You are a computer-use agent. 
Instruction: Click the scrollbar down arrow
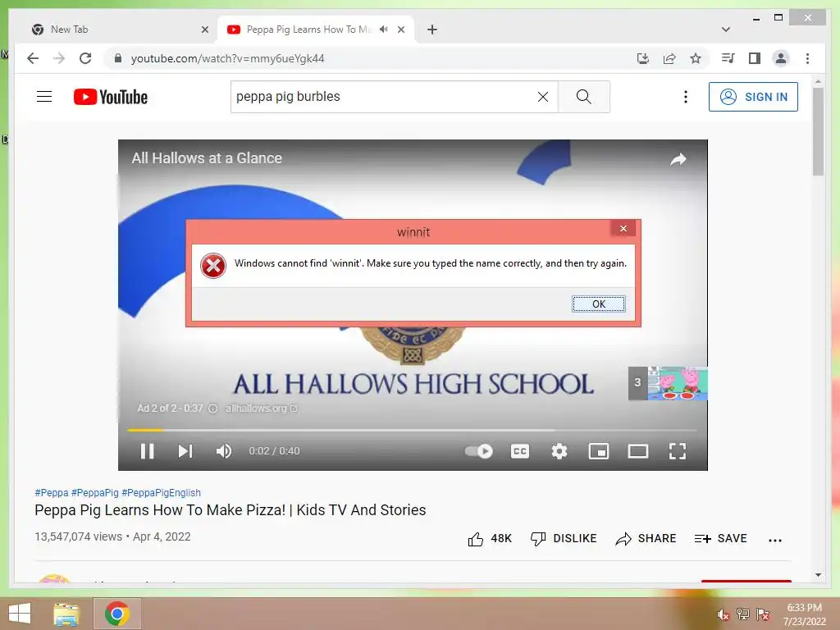tap(818, 575)
